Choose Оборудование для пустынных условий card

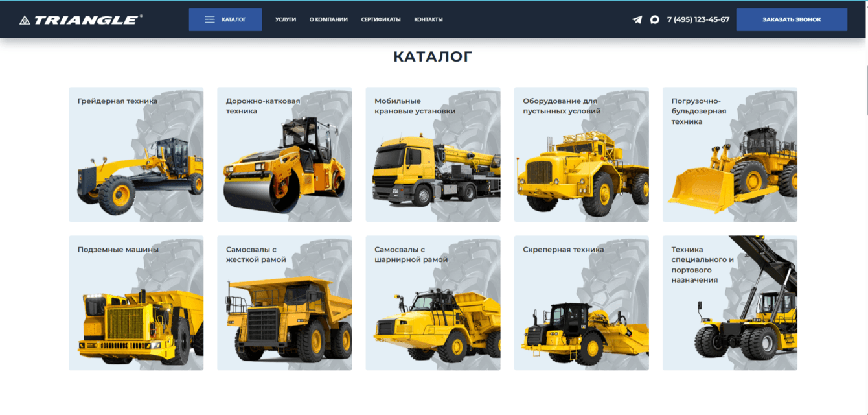point(581,155)
